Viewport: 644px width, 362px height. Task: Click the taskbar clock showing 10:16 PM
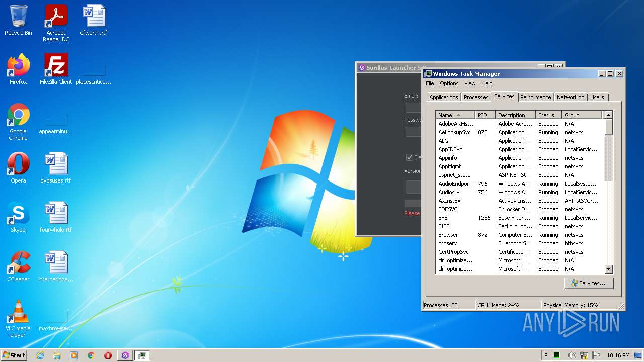[618, 355]
